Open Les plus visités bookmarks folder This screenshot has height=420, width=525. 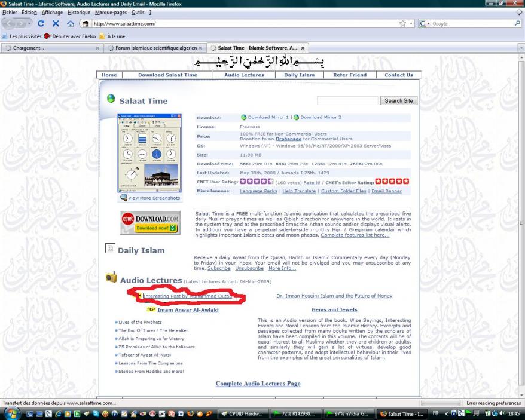coord(22,36)
